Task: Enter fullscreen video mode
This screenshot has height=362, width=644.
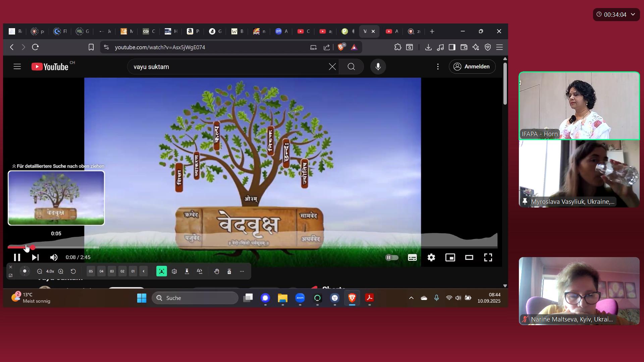Action: click(488, 257)
